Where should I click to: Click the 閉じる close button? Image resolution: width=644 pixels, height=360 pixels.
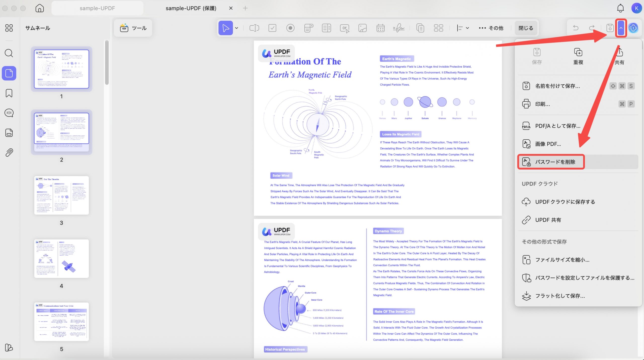click(x=526, y=28)
